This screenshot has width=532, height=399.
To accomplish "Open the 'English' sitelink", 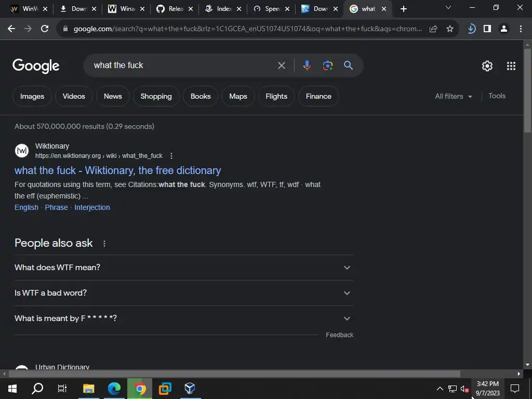I will [26, 208].
